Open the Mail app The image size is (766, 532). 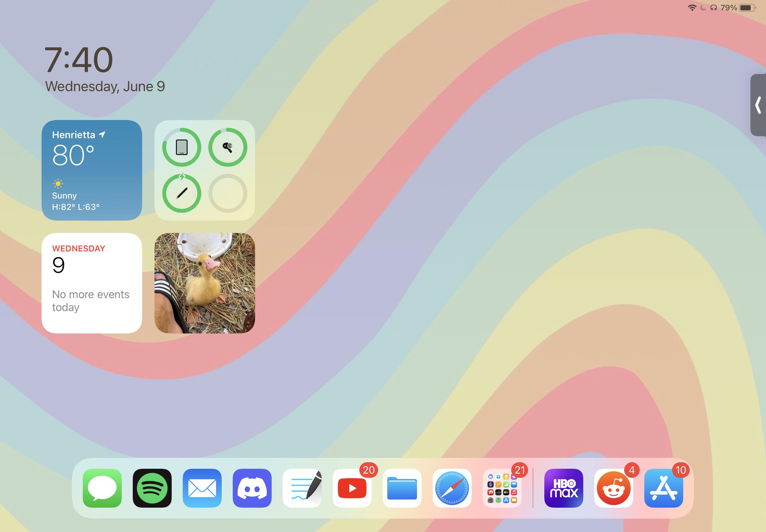click(x=202, y=488)
